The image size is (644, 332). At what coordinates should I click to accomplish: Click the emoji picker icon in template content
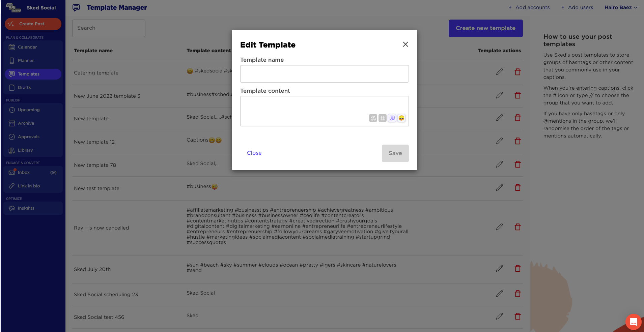(x=401, y=118)
